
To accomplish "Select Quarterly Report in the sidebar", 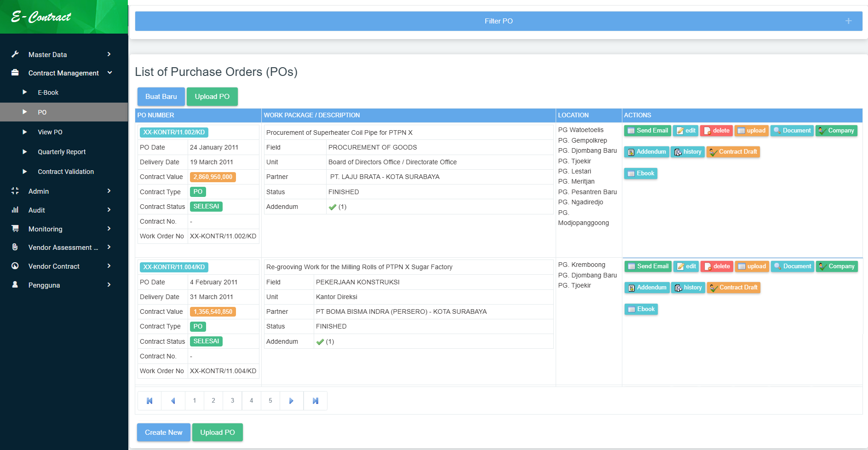I will pos(62,151).
